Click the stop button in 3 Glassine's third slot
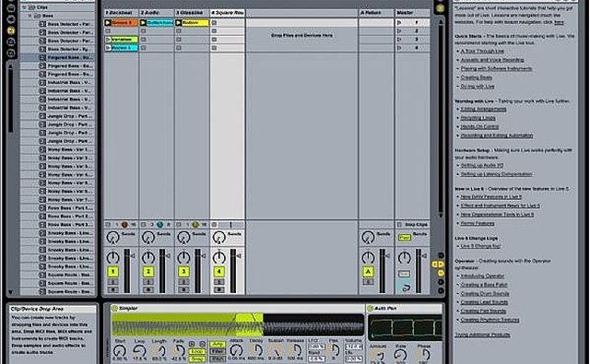The height and width of the screenshot is (364, 590). coord(179,39)
